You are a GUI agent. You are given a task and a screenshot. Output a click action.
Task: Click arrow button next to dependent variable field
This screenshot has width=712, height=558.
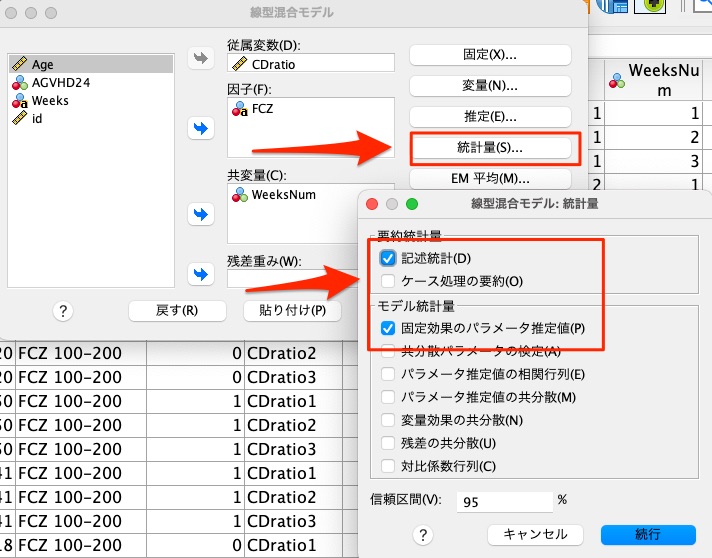pyautogui.click(x=203, y=59)
